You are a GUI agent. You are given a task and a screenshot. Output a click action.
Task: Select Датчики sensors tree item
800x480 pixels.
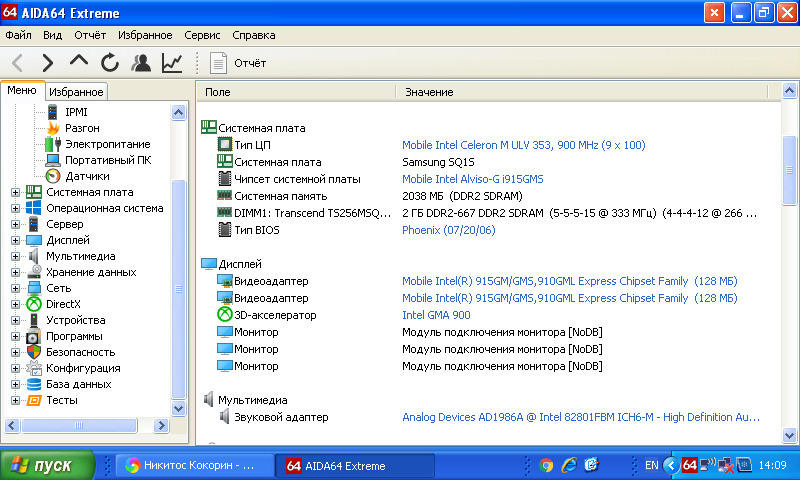(x=86, y=176)
